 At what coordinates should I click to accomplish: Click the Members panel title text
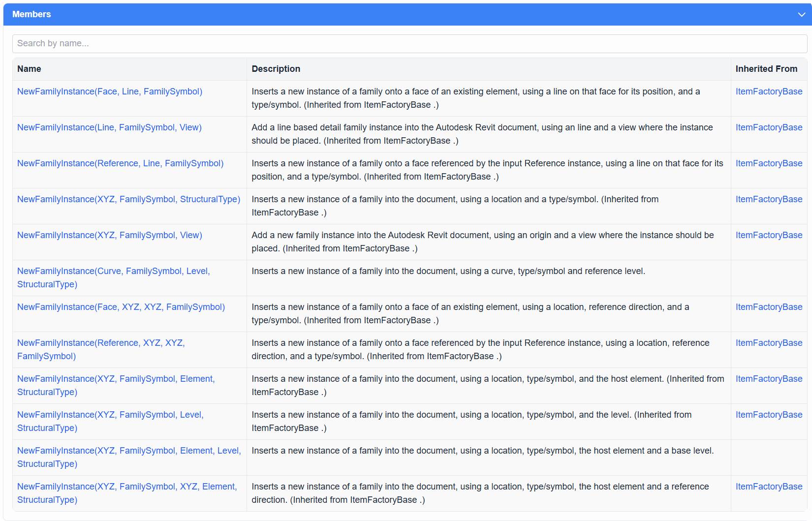point(31,14)
